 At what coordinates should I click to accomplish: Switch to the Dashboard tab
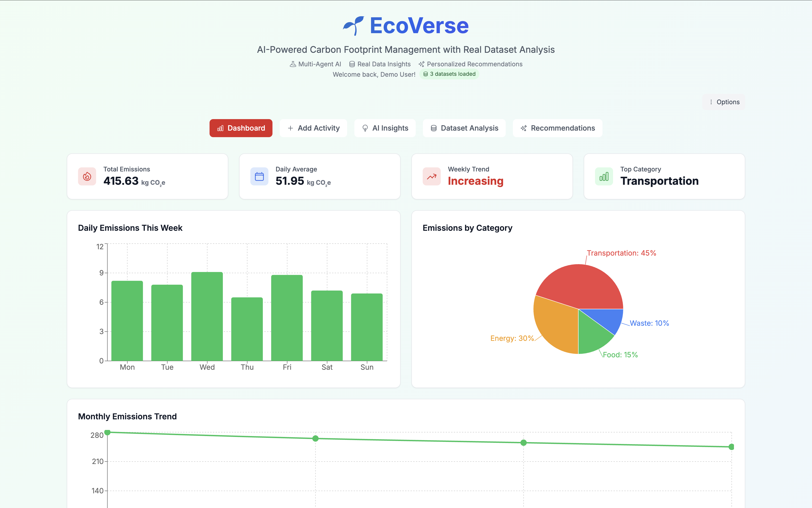pos(241,128)
